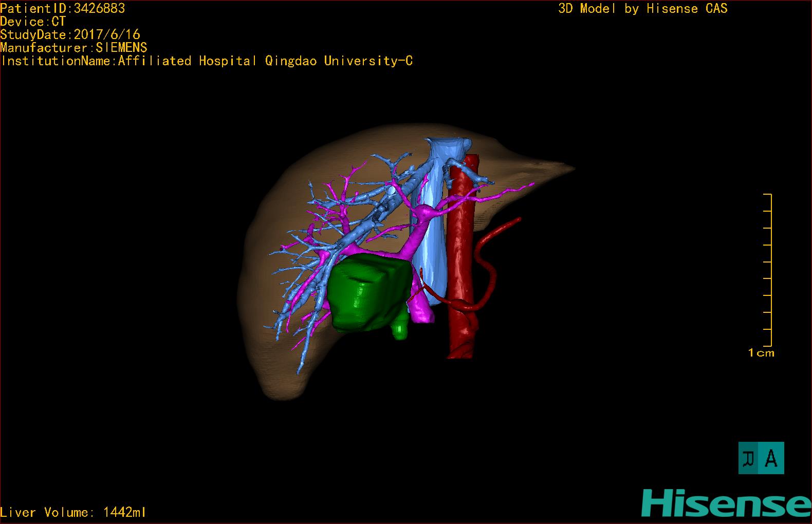Click the orientation cube icon
This screenshot has height=524, width=812.
pos(761,458)
